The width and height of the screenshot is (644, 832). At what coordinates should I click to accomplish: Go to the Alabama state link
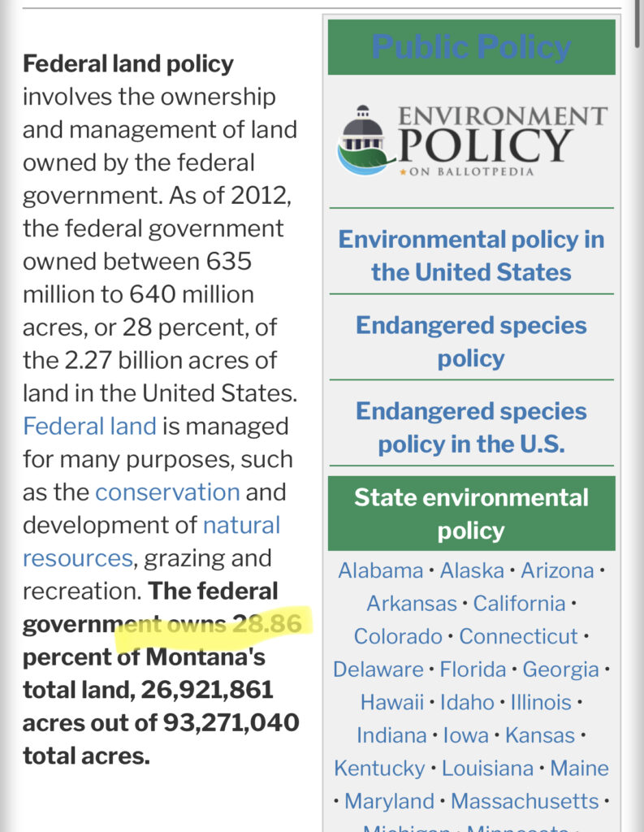coord(380,570)
